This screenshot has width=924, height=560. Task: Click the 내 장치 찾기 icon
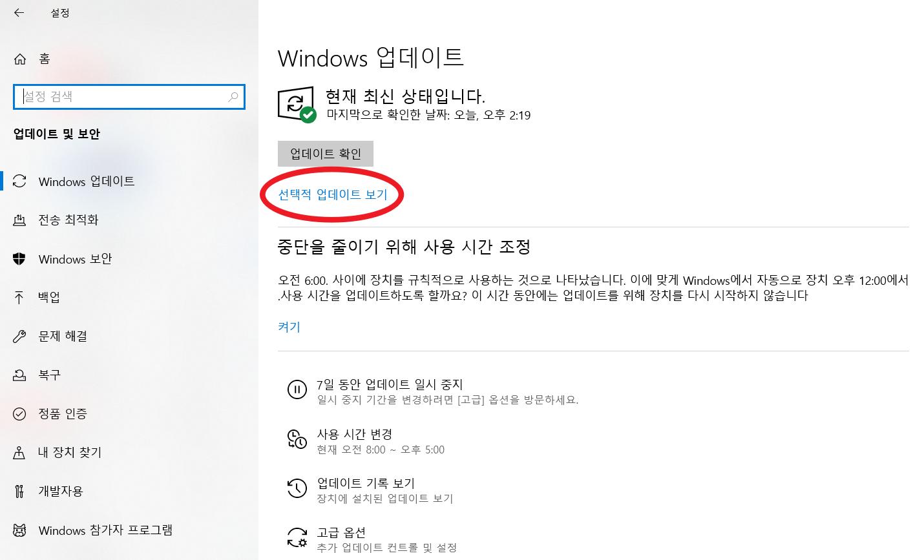coord(19,453)
